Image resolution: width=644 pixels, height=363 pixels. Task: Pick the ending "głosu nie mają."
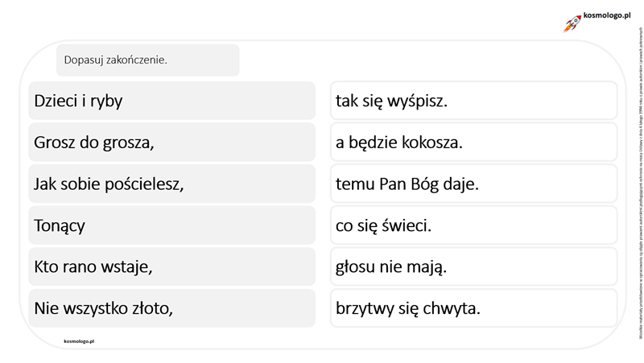473,266
